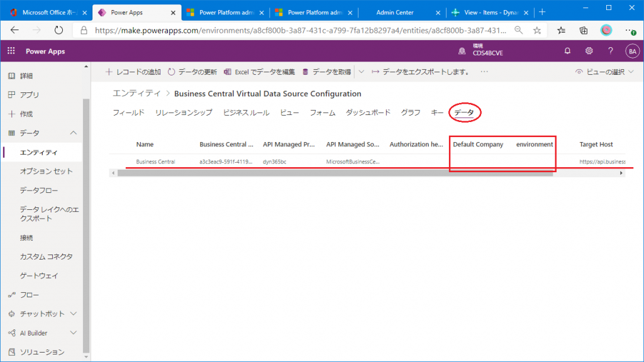Open the フィールド tab

[128, 112]
